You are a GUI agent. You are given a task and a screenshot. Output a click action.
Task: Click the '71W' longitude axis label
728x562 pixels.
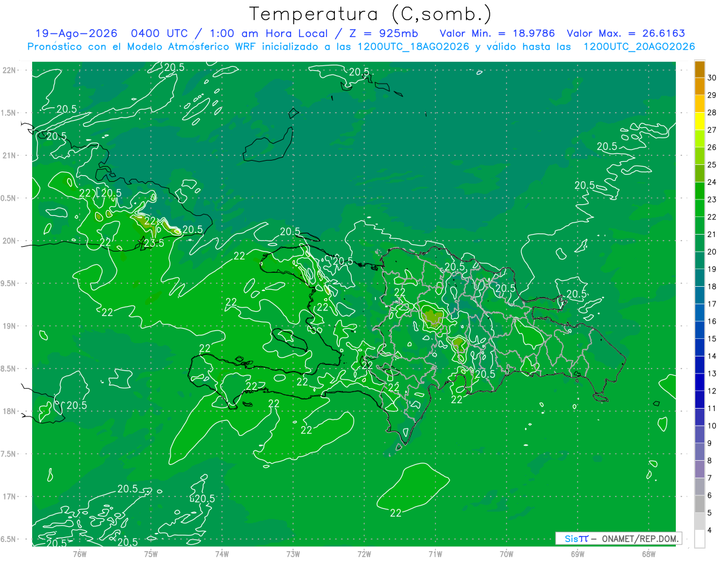pyautogui.click(x=435, y=554)
